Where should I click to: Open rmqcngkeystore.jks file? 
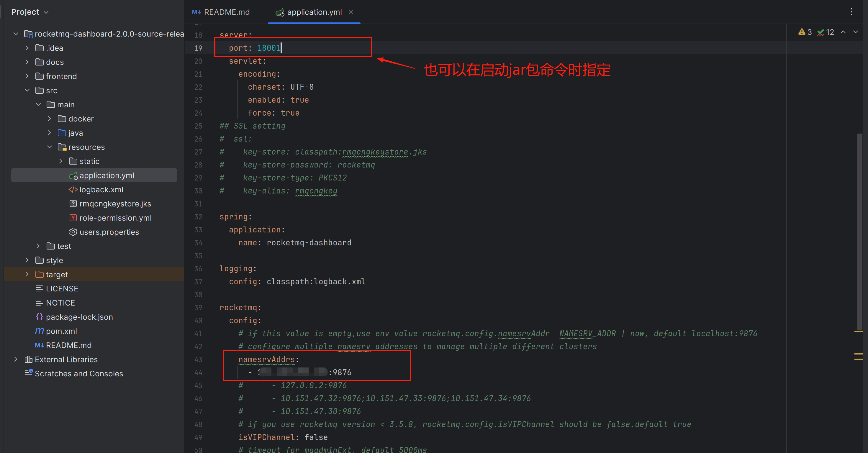pyautogui.click(x=115, y=204)
